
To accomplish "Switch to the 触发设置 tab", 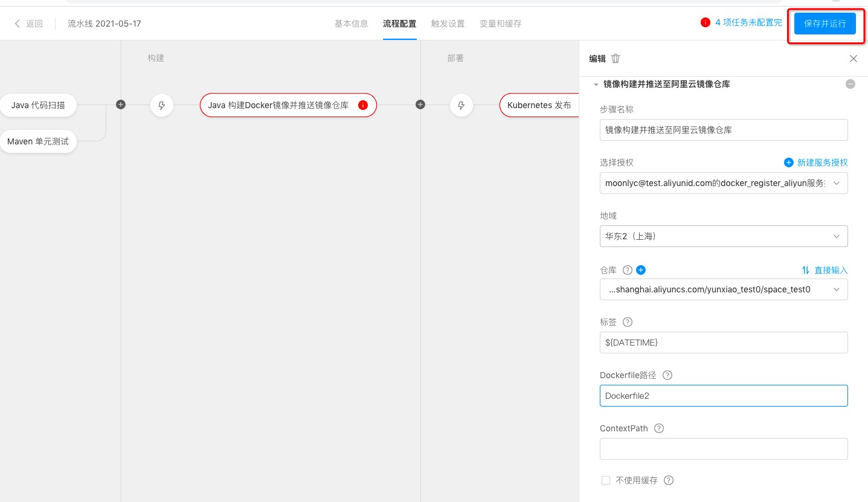I will pyautogui.click(x=448, y=24).
